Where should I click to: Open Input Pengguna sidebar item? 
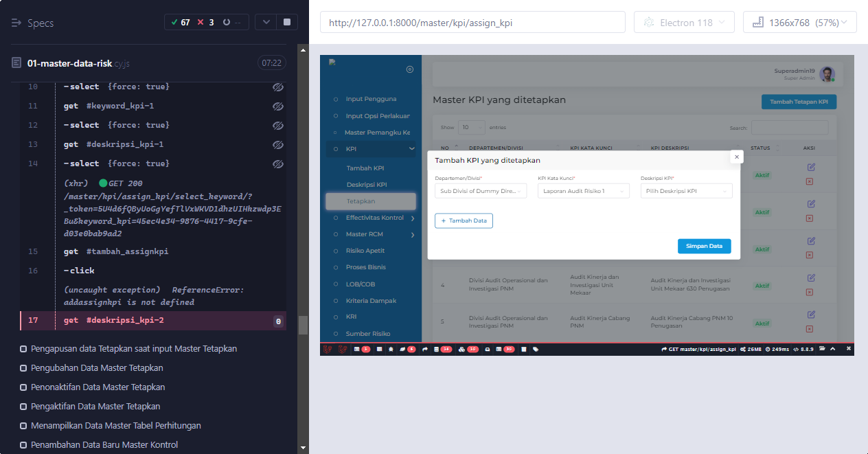(x=371, y=99)
